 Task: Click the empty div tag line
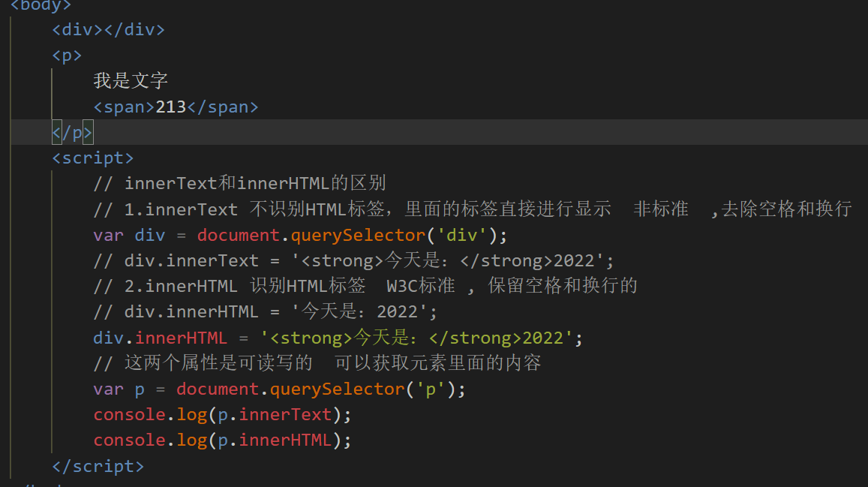[x=109, y=29]
